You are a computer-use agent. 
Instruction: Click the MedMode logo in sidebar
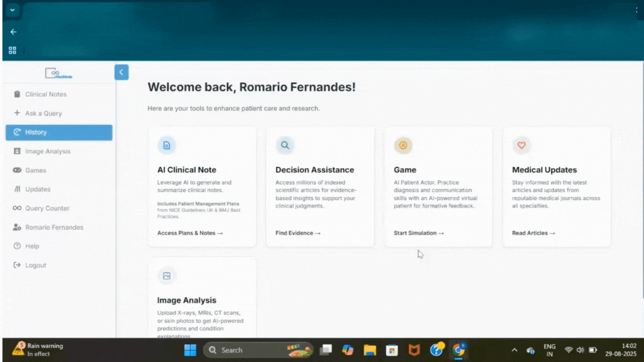[59, 73]
